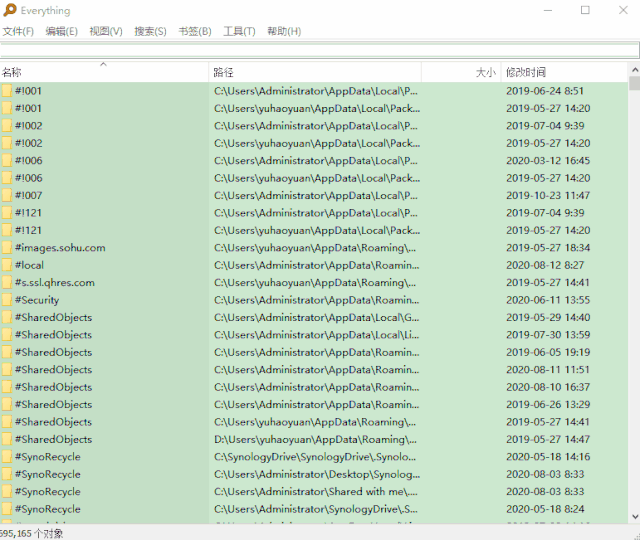
Task: Open the 视图(V) menu
Action: click(106, 31)
